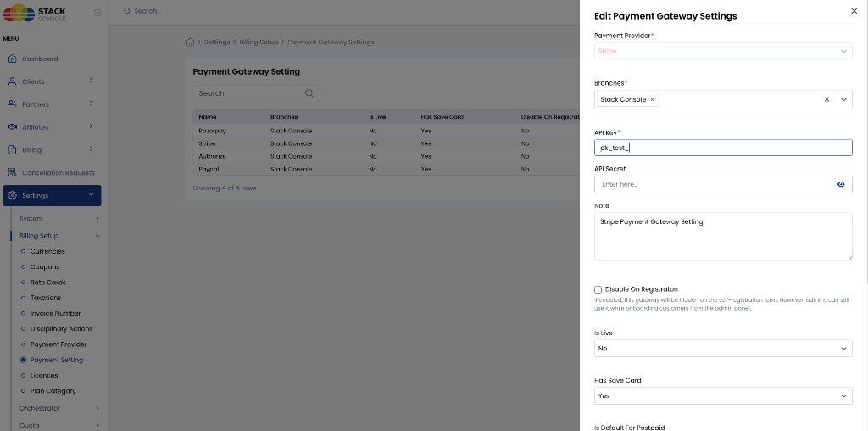Expand the Affiliates menu chevron
The image size is (868, 431).
(91, 126)
